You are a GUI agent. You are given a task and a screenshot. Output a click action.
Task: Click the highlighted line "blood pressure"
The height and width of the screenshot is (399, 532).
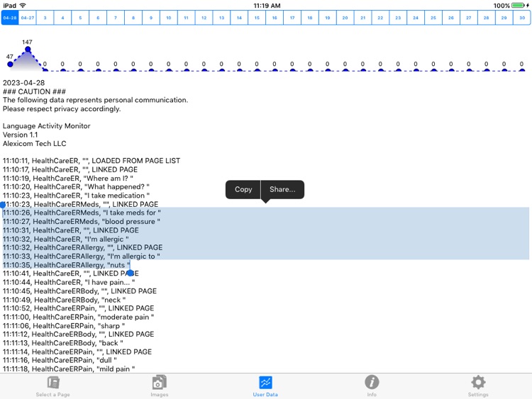[x=82, y=222]
